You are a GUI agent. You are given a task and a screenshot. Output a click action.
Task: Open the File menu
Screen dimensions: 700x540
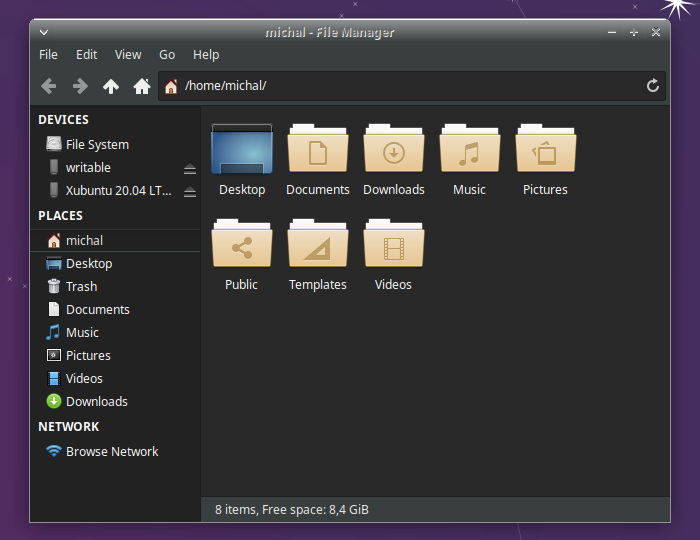tap(48, 54)
